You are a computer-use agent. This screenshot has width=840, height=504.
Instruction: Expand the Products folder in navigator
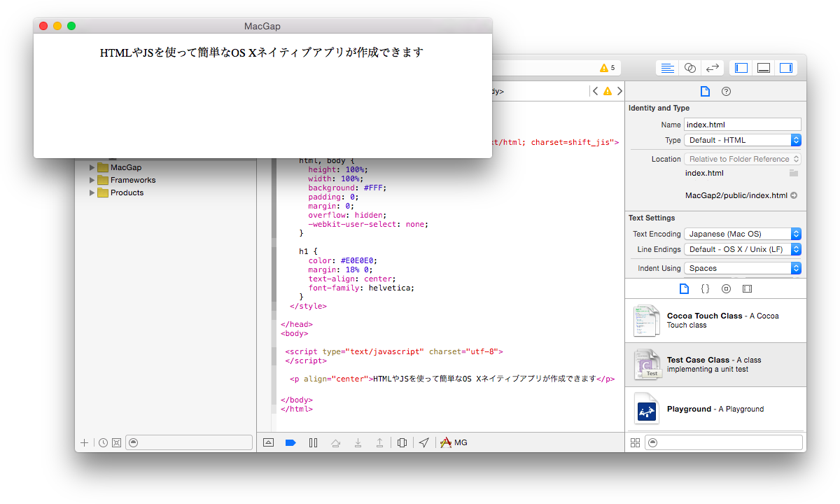click(x=92, y=192)
